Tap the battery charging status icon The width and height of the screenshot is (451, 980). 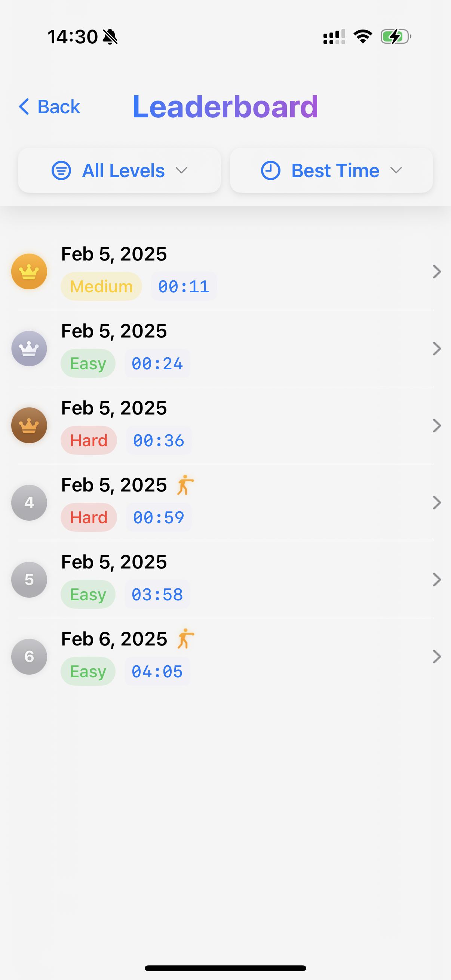click(x=396, y=37)
